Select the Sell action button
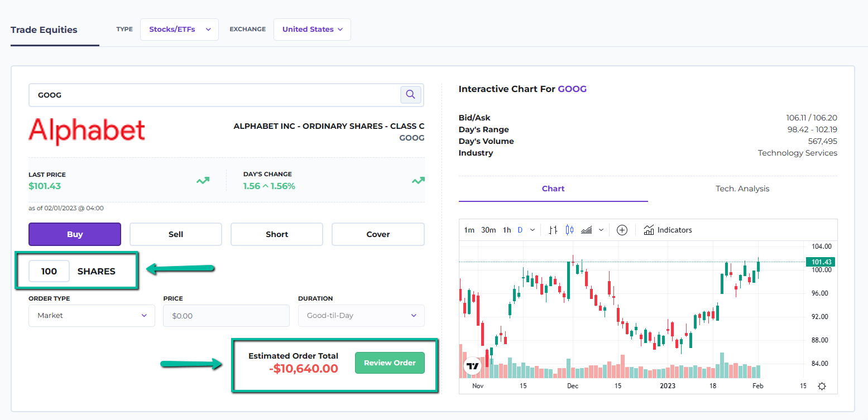This screenshot has width=868, height=420. (176, 234)
